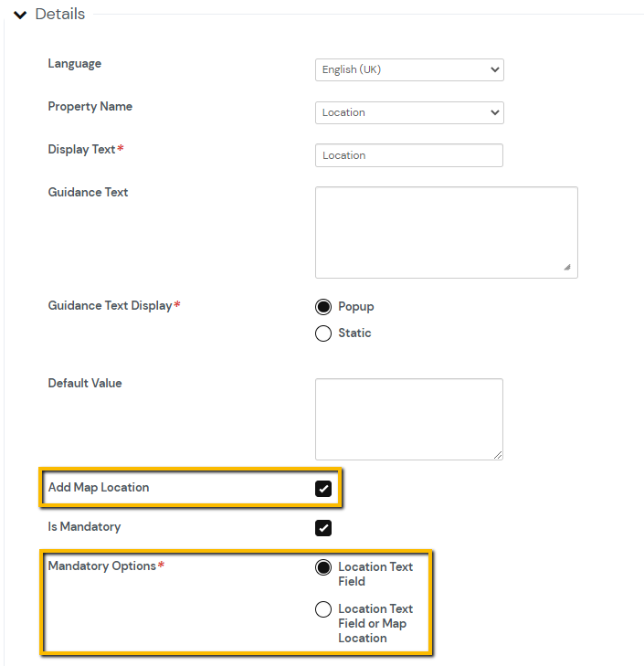Click the Default Value resize handle
Image resolution: width=644 pixels, height=666 pixels.
tap(497, 454)
